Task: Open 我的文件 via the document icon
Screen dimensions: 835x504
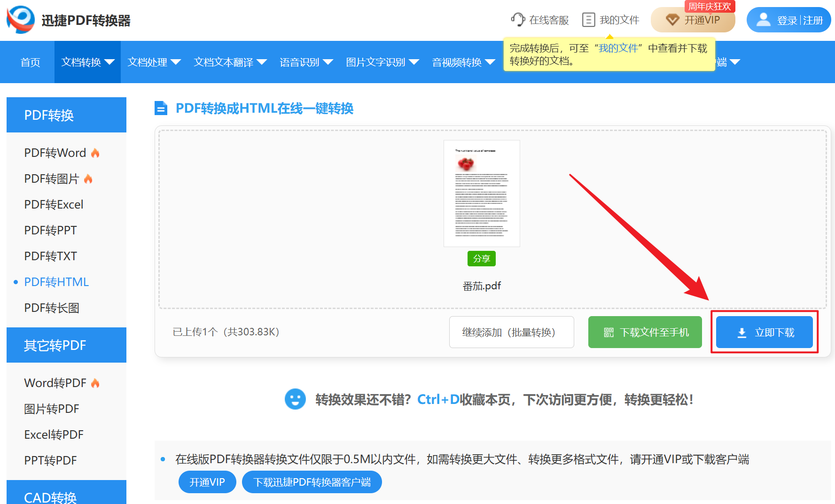Action: point(588,20)
